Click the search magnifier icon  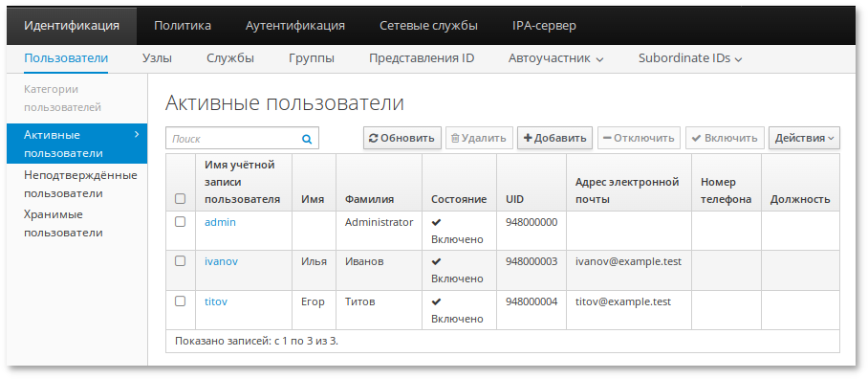307,139
